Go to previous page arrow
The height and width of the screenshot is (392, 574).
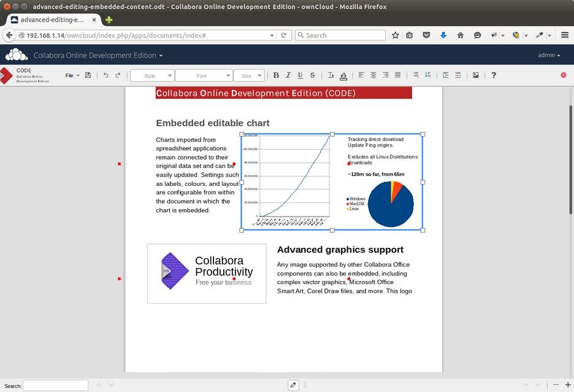click(526, 385)
